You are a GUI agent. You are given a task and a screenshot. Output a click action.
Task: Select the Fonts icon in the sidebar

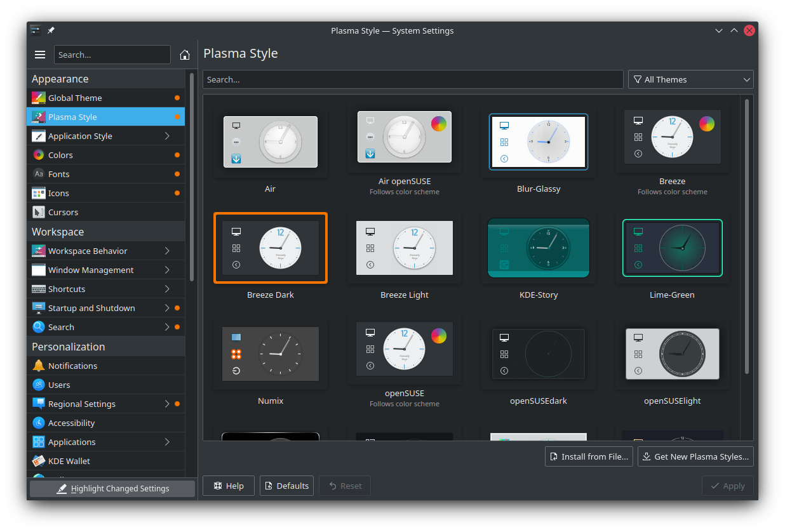(38, 173)
